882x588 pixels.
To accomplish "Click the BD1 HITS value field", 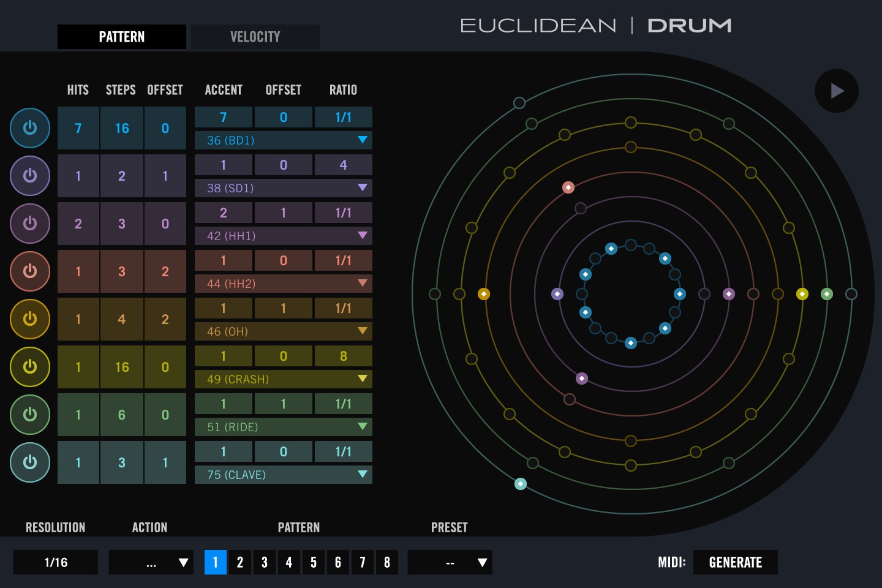I will tap(78, 128).
